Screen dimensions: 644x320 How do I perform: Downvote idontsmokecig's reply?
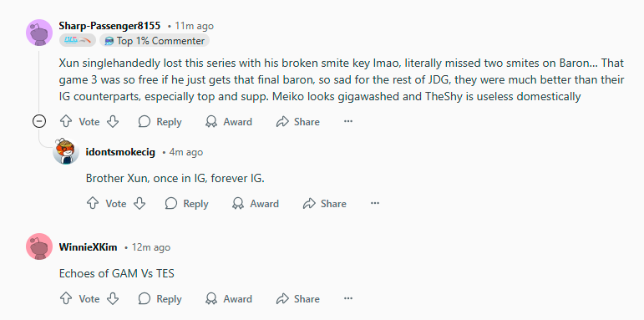pyautogui.click(x=139, y=203)
